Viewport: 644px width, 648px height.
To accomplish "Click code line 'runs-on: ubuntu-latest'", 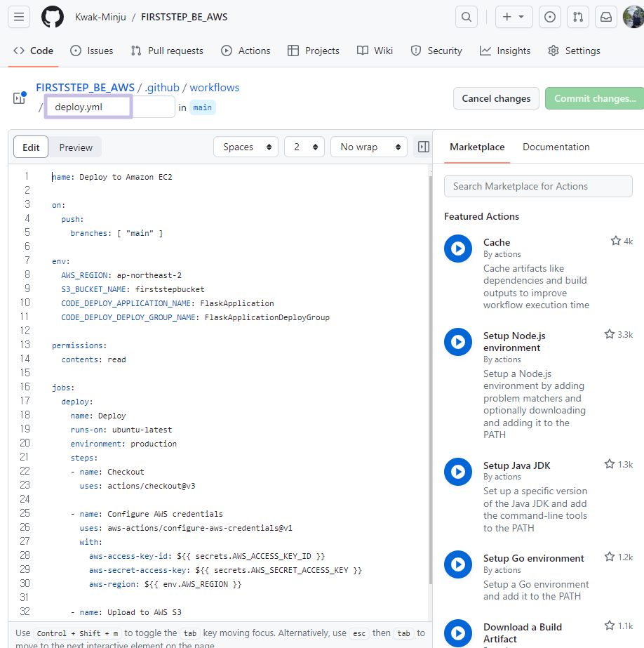I will click(121, 430).
